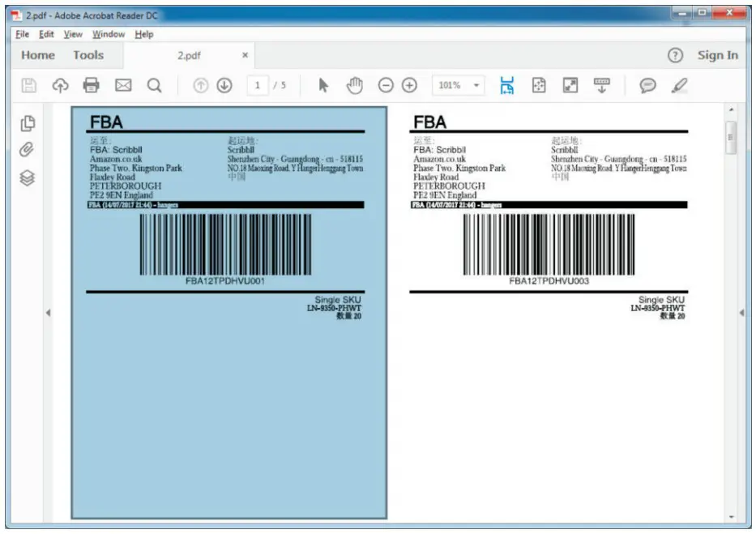Activate the Hand pan tool
This screenshot has width=756, height=534.
(x=354, y=85)
